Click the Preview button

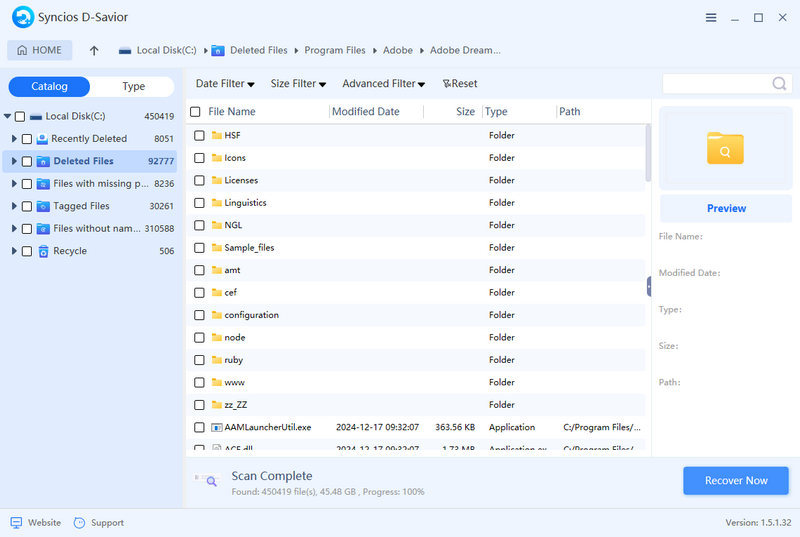coord(726,208)
